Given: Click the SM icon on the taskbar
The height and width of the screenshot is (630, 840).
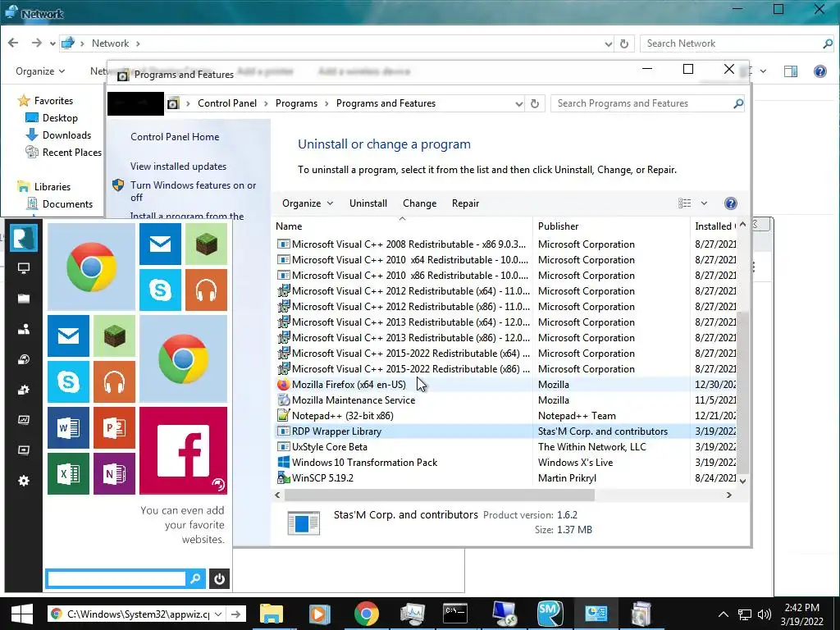Looking at the screenshot, I should (550, 614).
